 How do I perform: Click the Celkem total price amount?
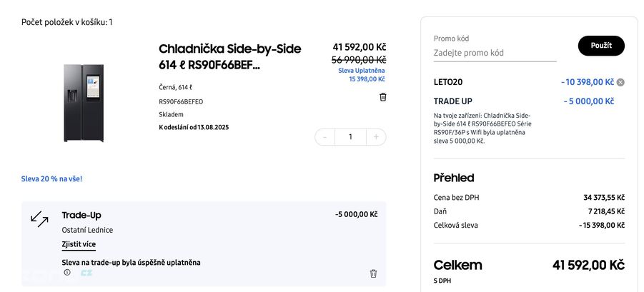[588, 266]
